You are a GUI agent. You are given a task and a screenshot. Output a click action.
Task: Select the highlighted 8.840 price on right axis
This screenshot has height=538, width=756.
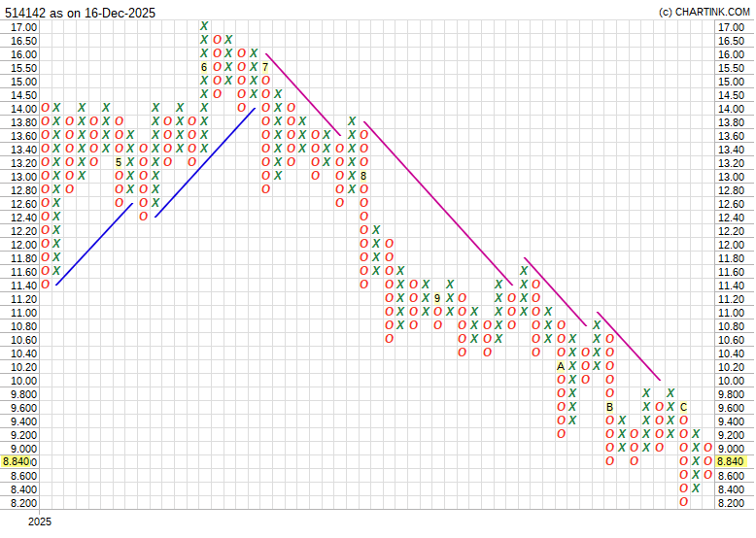731,461
